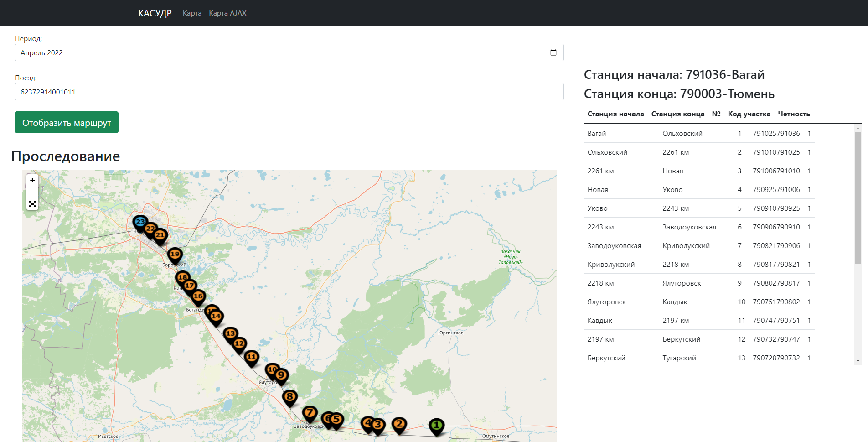Focus the Период month input field

[x=289, y=52]
